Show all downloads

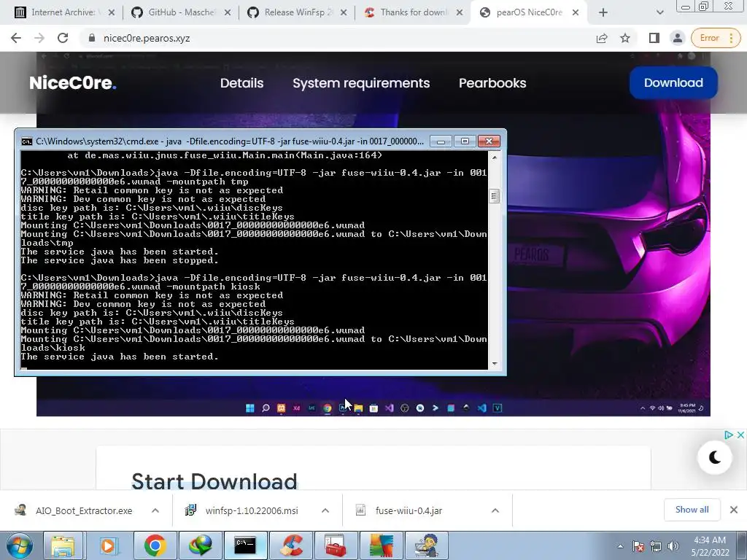(x=692, y=510)
